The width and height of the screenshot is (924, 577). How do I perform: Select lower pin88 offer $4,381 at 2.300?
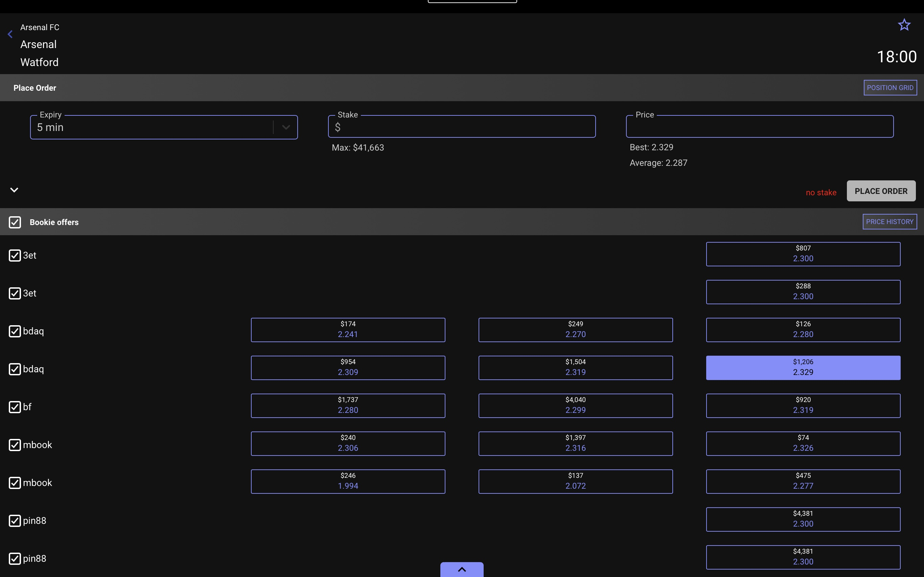[803, 557]
